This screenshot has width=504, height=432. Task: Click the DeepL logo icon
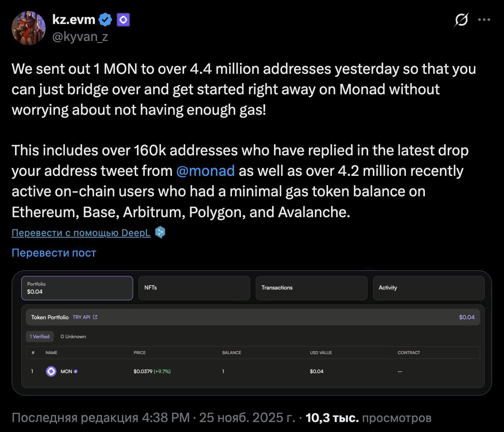(160, 233)
